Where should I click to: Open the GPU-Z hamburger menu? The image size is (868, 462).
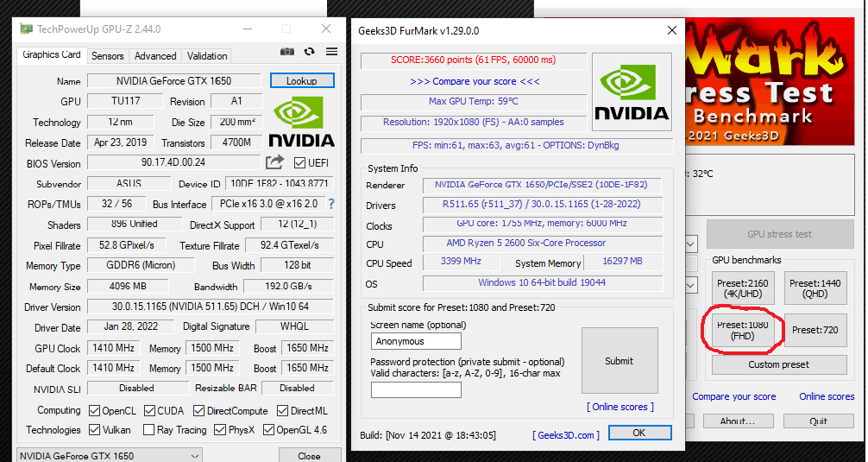click(x=331, y=52)
